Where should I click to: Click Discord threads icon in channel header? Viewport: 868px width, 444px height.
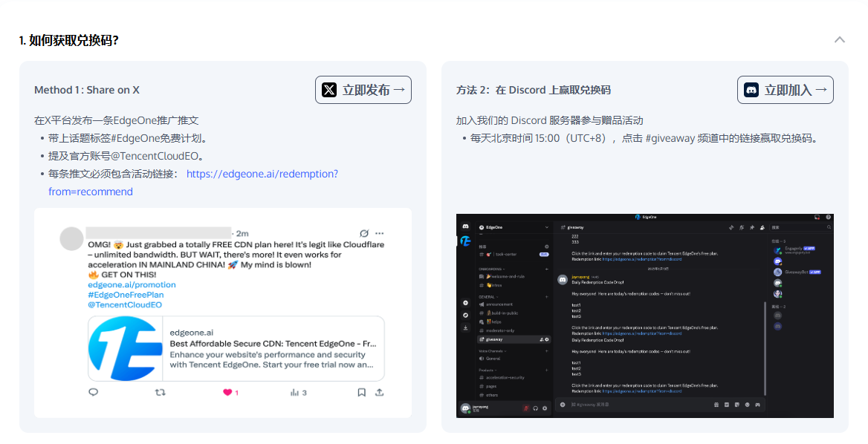click(731, 227)
